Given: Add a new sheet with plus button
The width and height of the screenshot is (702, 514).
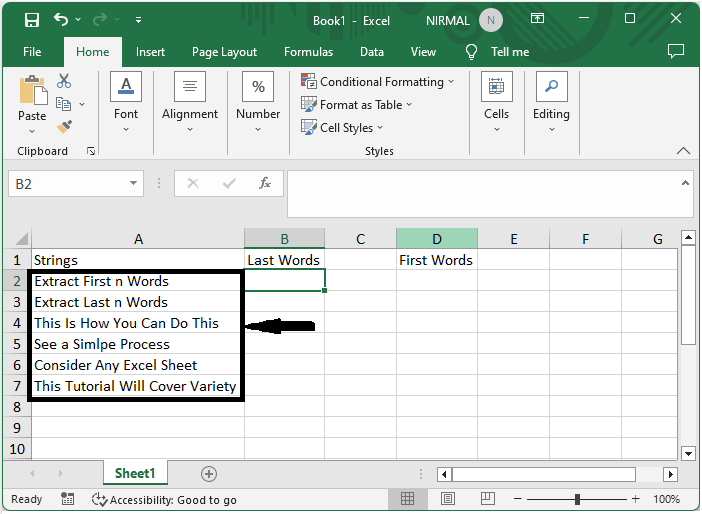Looking at the screenshot, I should [x=209, y=474].
